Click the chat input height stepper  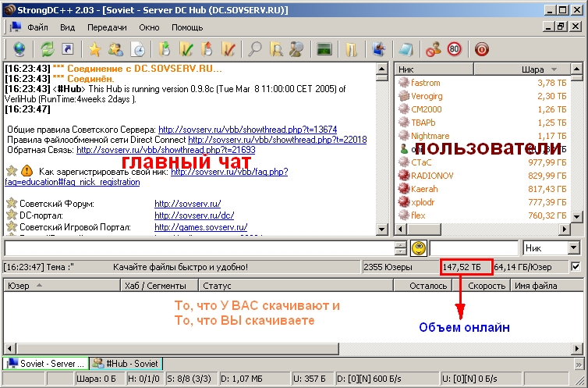click(x=401, y=248)
